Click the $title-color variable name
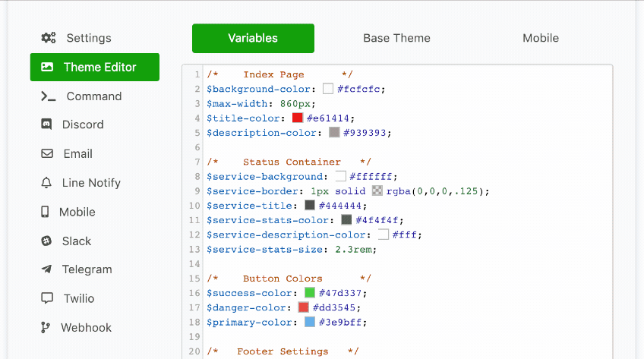The height and width of the screenshot is (359, 644). click(243, 118)
